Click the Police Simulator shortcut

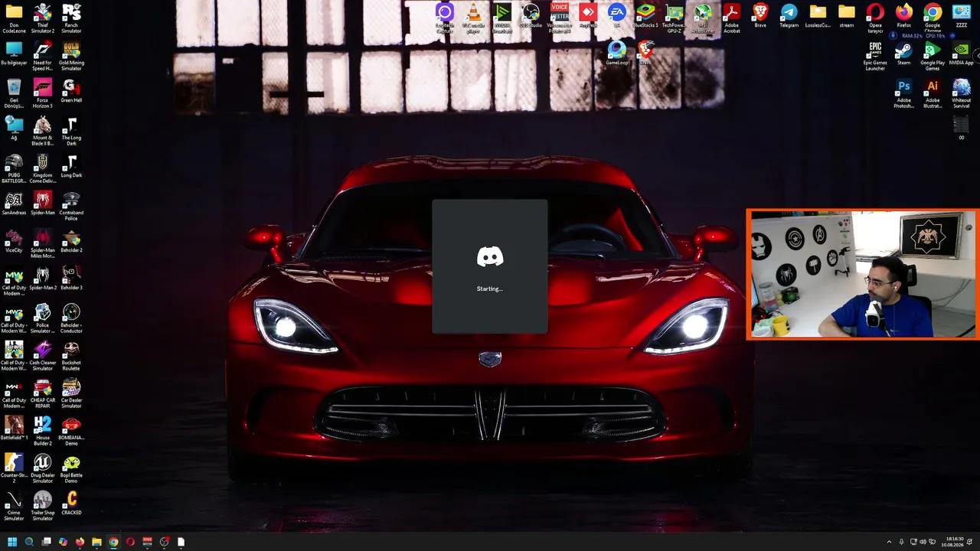[x=43, y=318]
